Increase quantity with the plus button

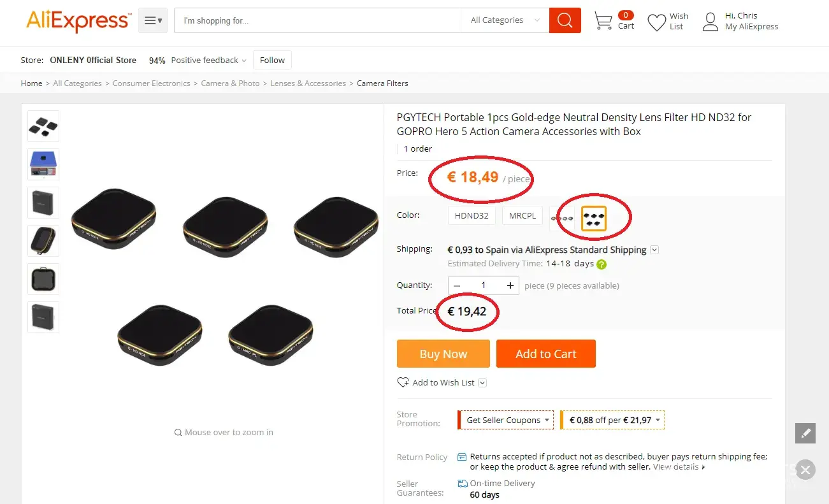coord(510,285)
